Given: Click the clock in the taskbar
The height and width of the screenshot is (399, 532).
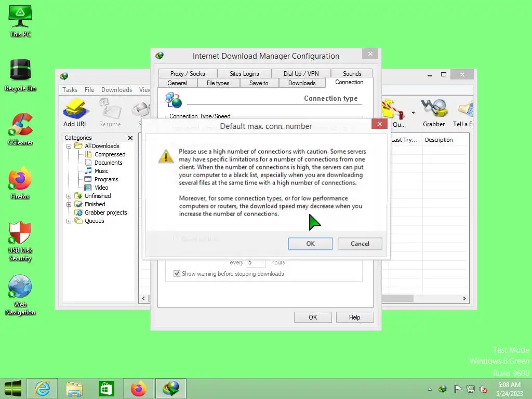Looking at the screenshot, I should pyautogui.click(x=509, y=389).
